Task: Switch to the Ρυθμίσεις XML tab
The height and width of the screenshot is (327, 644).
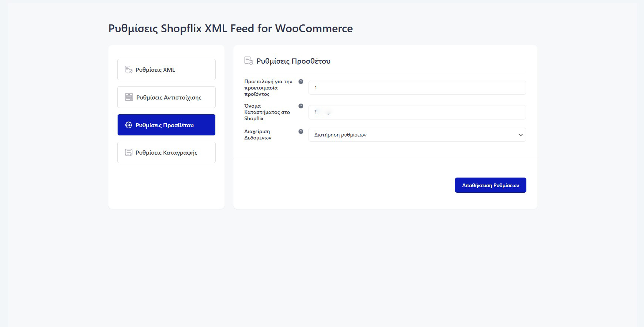Action: click(166, 70)
